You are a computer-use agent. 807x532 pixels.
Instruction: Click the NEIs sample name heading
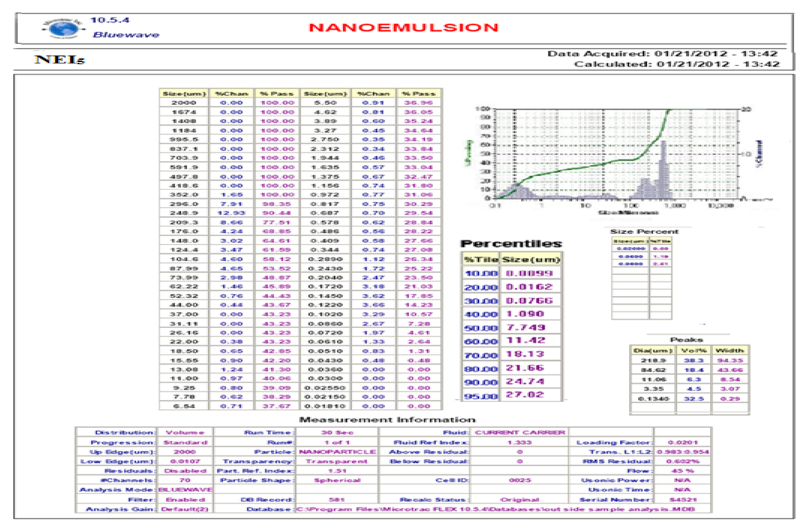coord(59,60)
